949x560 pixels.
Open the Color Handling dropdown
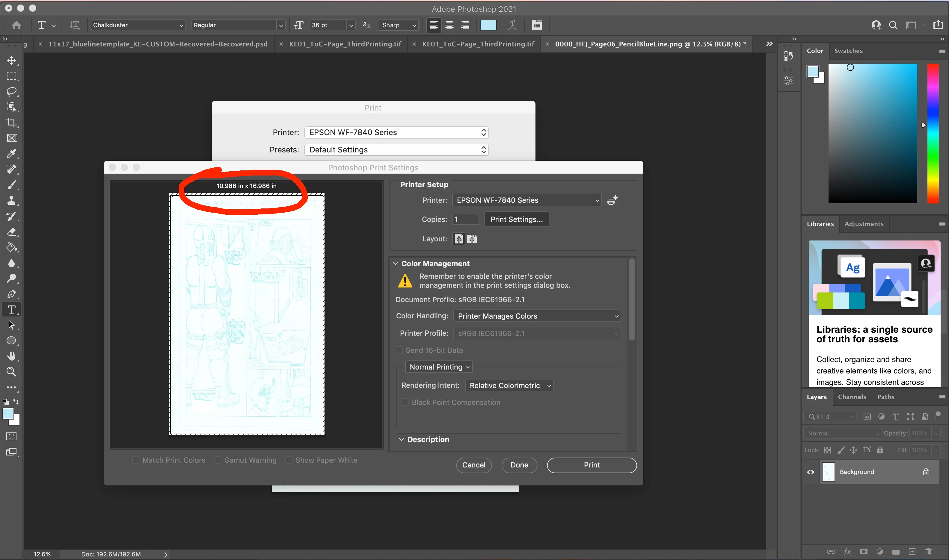537,316
